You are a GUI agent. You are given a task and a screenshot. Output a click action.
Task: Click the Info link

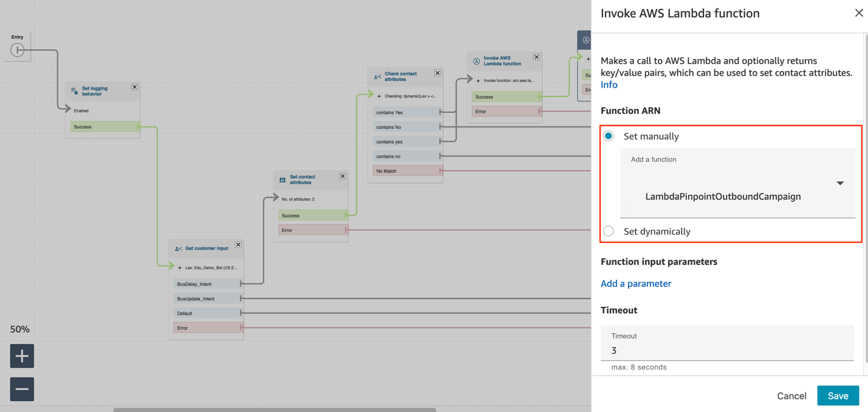click(609, 85)
